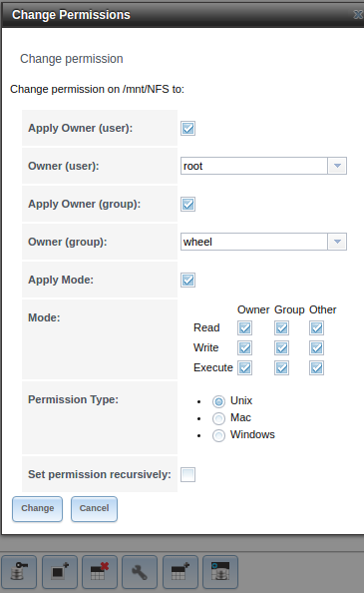The width and height of the screenshot is (364, 593).
Task: Select the Mac permission type
Action: [218, 418]
